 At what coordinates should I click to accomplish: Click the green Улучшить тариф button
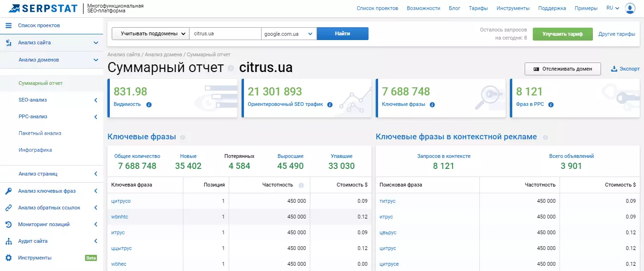[x=562, y=34]
